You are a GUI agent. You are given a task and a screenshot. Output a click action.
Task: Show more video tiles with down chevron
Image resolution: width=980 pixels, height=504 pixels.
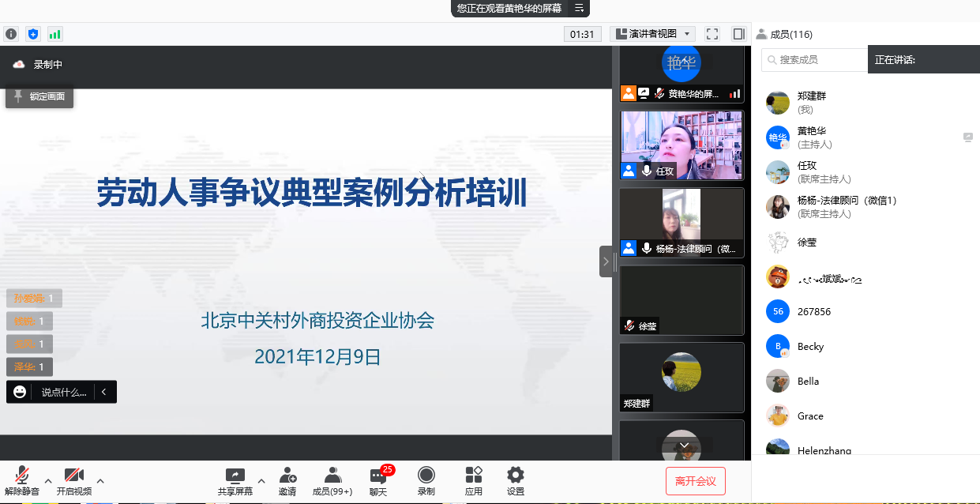(685, 446)
